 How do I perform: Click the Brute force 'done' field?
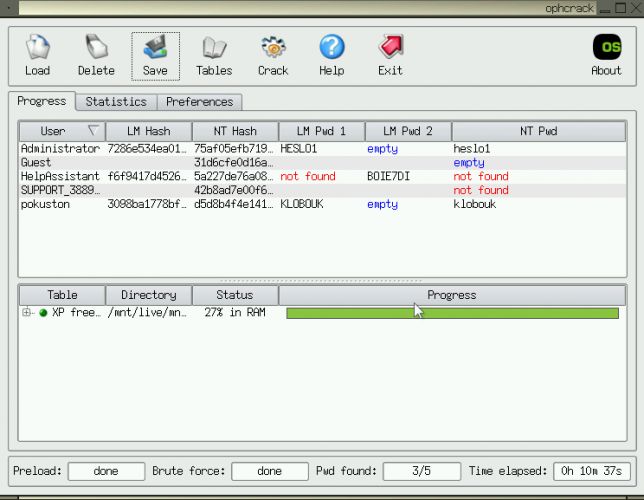(x=270, y=471)
